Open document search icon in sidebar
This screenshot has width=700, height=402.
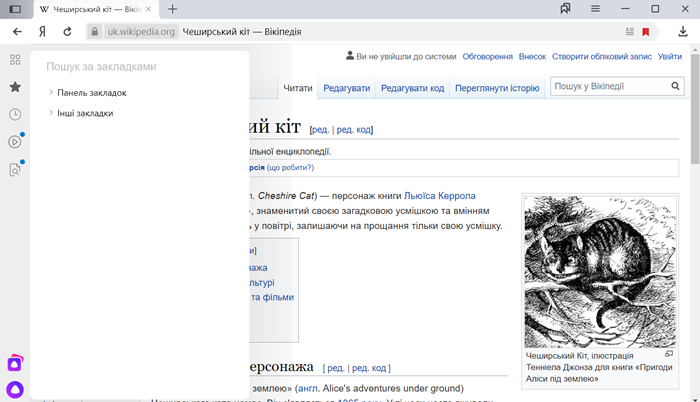coord(15,170)
